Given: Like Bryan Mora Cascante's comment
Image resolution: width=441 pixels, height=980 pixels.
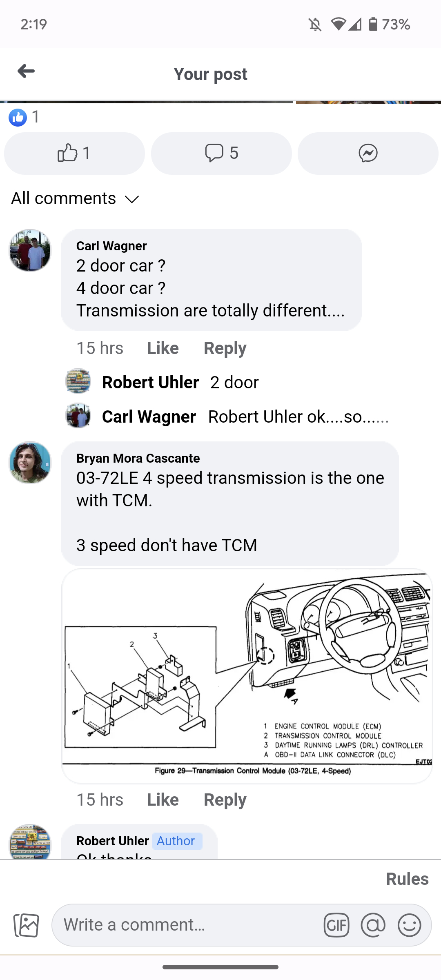Looking at the screenshot, I should [163, 800].
